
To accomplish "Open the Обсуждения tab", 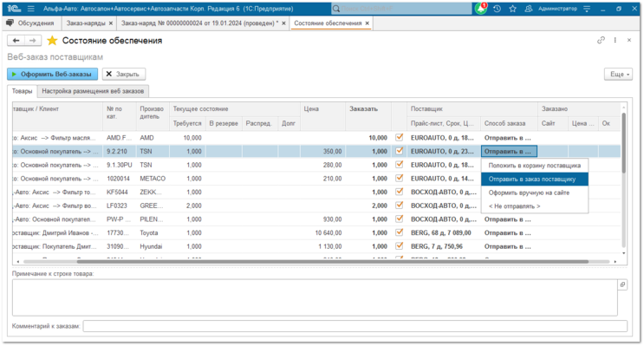I will (31, 23).
